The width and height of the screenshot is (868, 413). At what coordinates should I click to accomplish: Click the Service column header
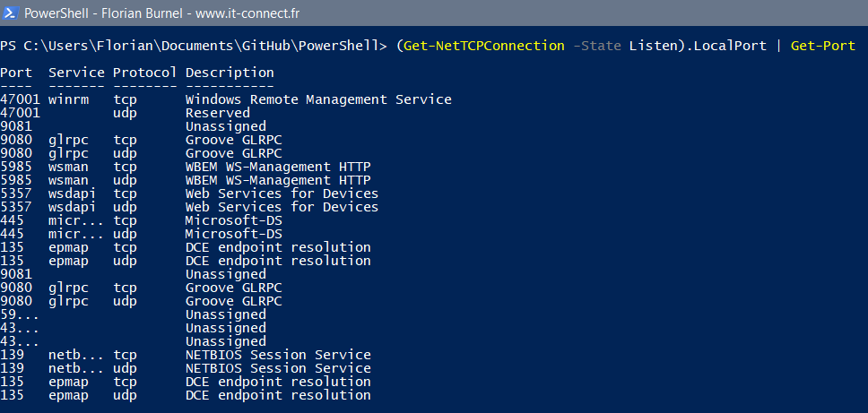click(77, 73)
